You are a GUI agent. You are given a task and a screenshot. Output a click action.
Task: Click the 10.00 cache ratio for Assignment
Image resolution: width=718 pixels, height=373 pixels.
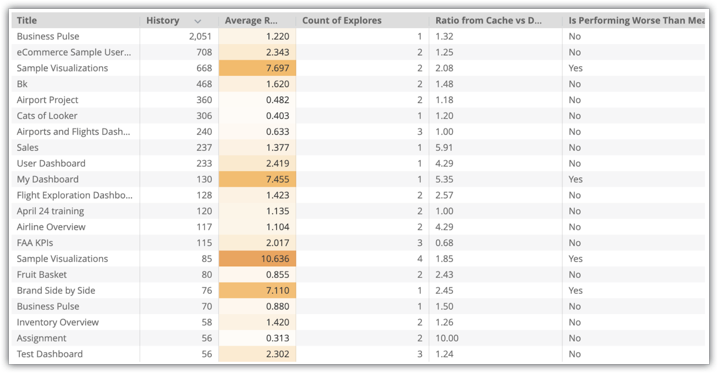(447, 338)
